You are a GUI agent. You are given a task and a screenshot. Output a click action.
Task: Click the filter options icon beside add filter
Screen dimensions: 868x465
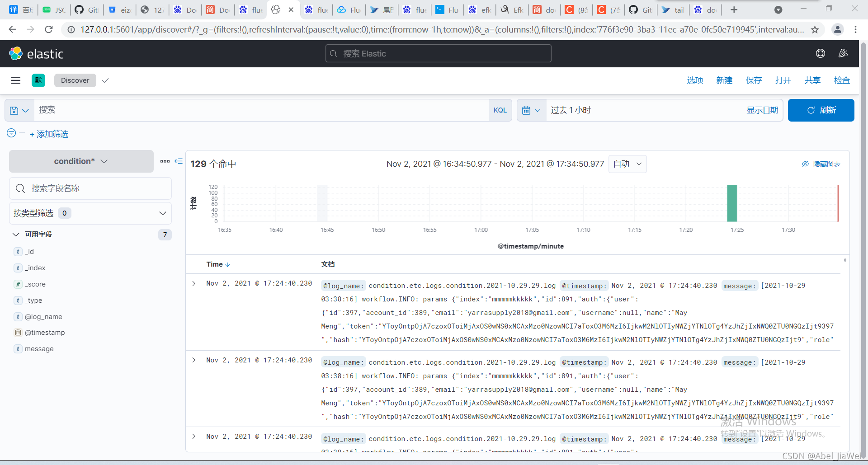pos(11,133)
